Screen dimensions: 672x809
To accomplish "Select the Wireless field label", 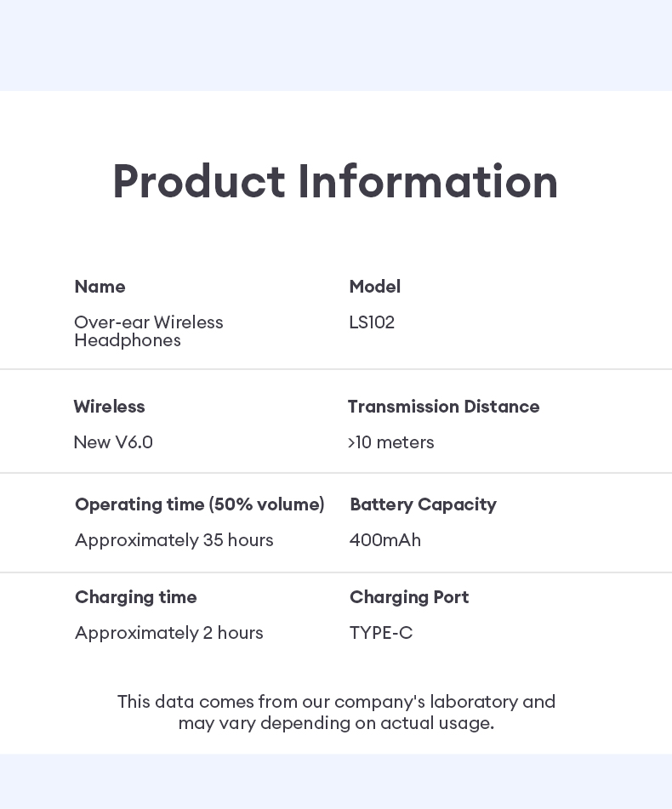I will 109,407.
